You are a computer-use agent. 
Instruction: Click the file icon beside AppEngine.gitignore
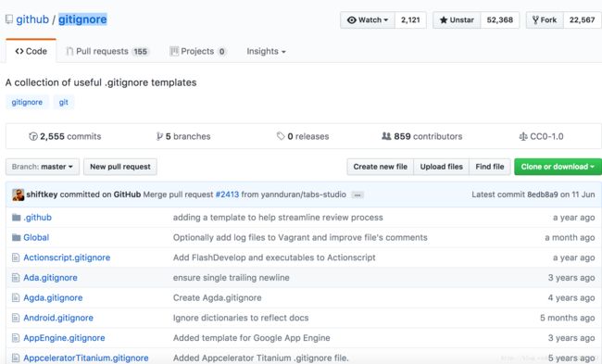[x=16, y=338]
